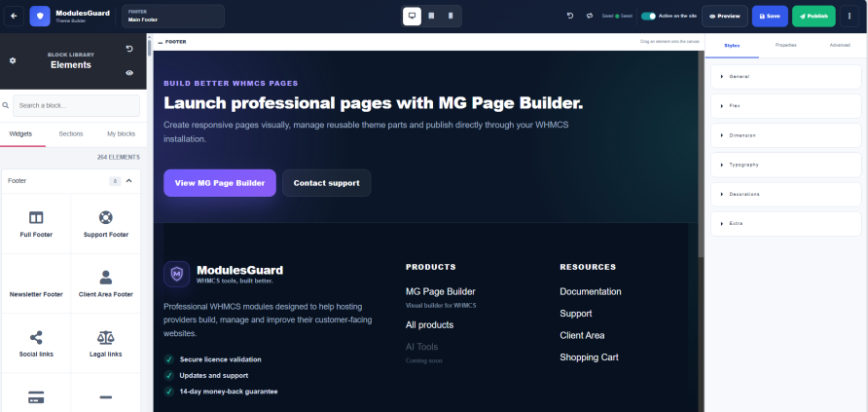Add the Client Area Footer block
Viewport: 868px width, 412px height.
106,283
